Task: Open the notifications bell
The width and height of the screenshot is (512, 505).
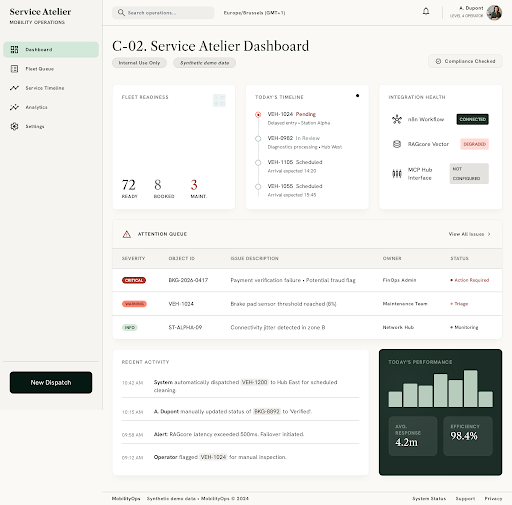Action: point(426,11)
